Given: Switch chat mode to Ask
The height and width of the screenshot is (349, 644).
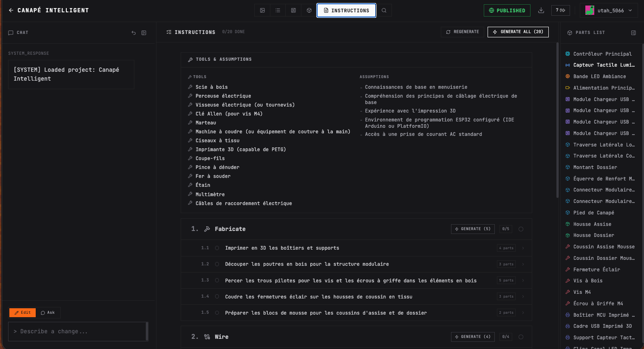Looking at the screenshot, I should click(x=48, y=312).
